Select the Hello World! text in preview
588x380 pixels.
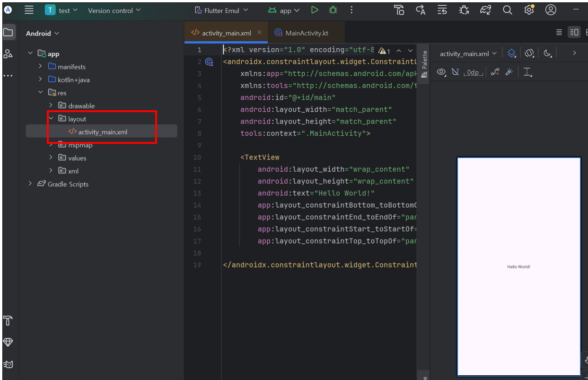click(518, 267)
